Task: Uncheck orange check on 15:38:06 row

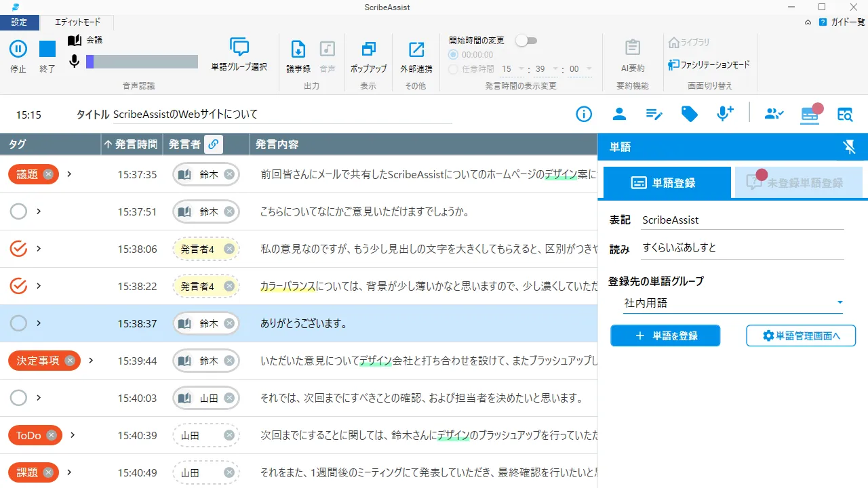Action: pyautogui.click(x=19, y=249)
